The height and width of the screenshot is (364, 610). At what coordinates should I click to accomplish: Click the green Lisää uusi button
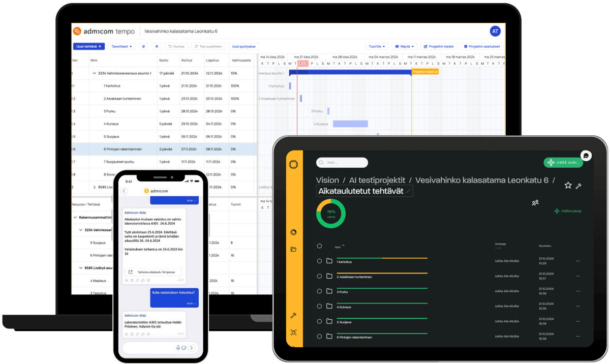coord(563,162)
